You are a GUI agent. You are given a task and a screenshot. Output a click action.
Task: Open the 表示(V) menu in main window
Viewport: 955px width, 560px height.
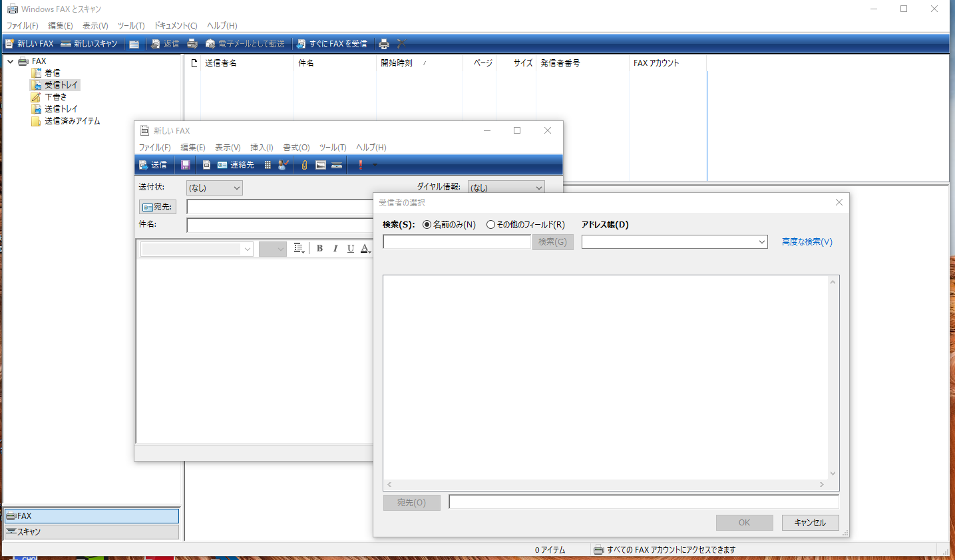tap(95, 26)
